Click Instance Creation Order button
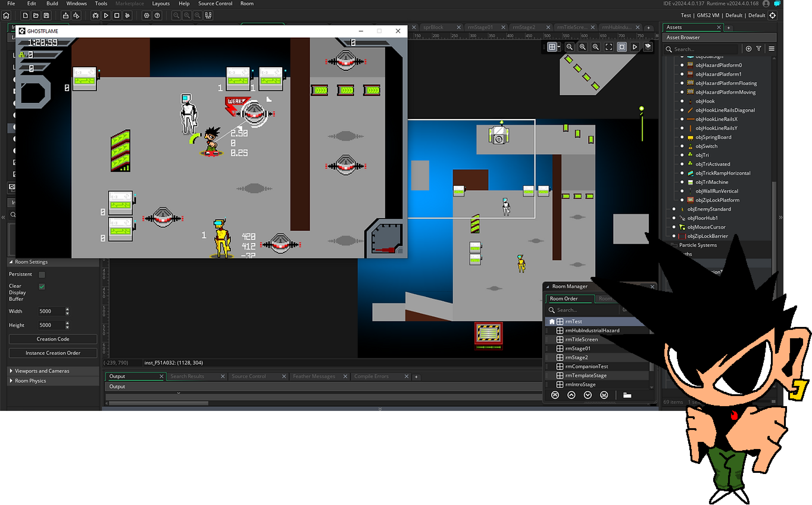The image size is (812, 505). pyautogui.click(x=53, y=353)
